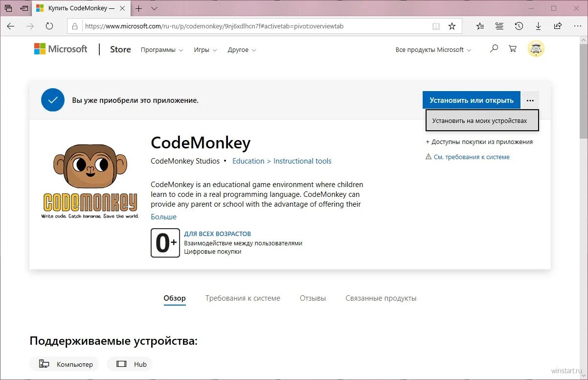Open the Игры dropdown menu
This screenshot has height=380, width=588.
pyautogui.click(x=204, y=49)
